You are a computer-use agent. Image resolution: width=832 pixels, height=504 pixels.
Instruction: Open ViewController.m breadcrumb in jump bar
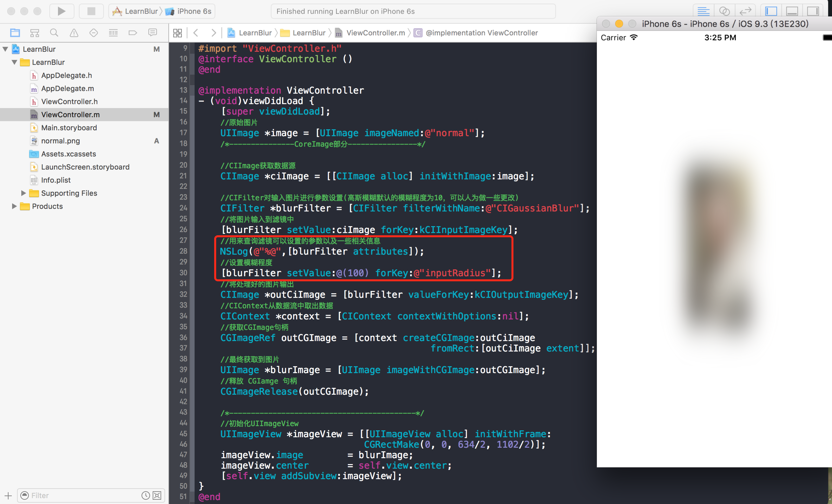click(x=375, y=33)
